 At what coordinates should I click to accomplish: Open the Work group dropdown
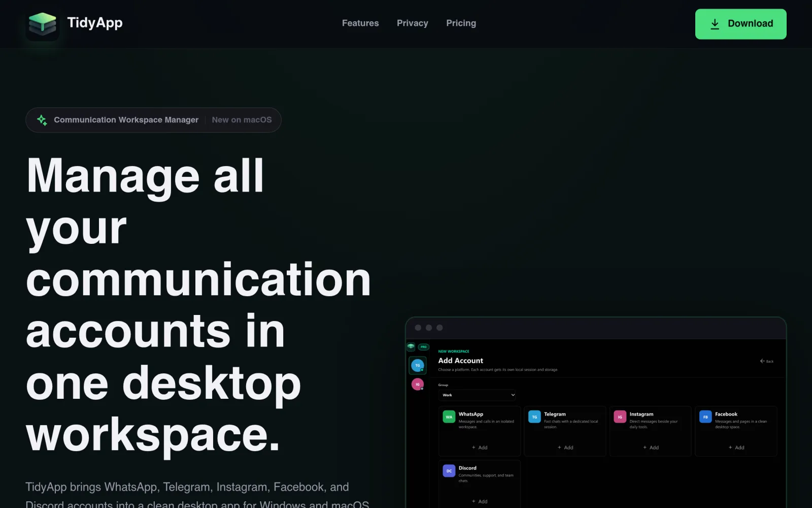click(x=478, y=395)
